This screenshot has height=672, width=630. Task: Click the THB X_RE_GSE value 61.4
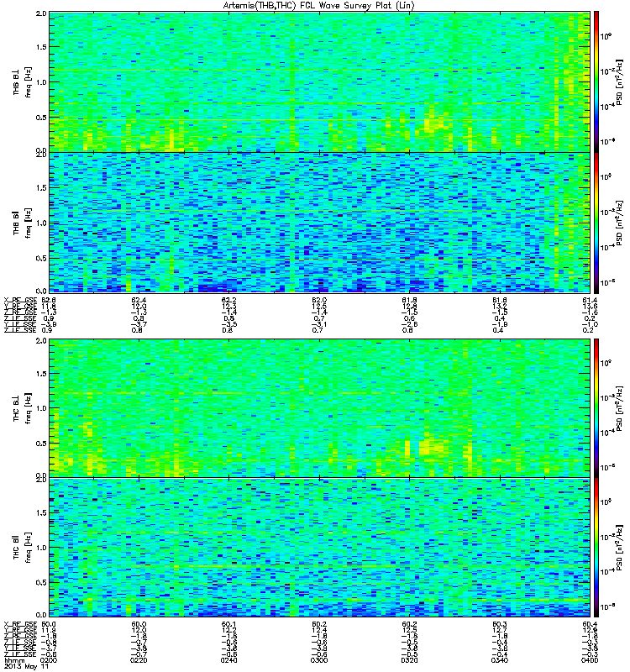[591, 300]
